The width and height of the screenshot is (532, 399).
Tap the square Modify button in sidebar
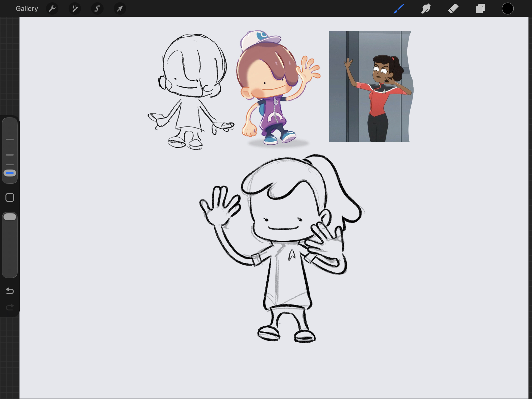click(x=10, y=198)
